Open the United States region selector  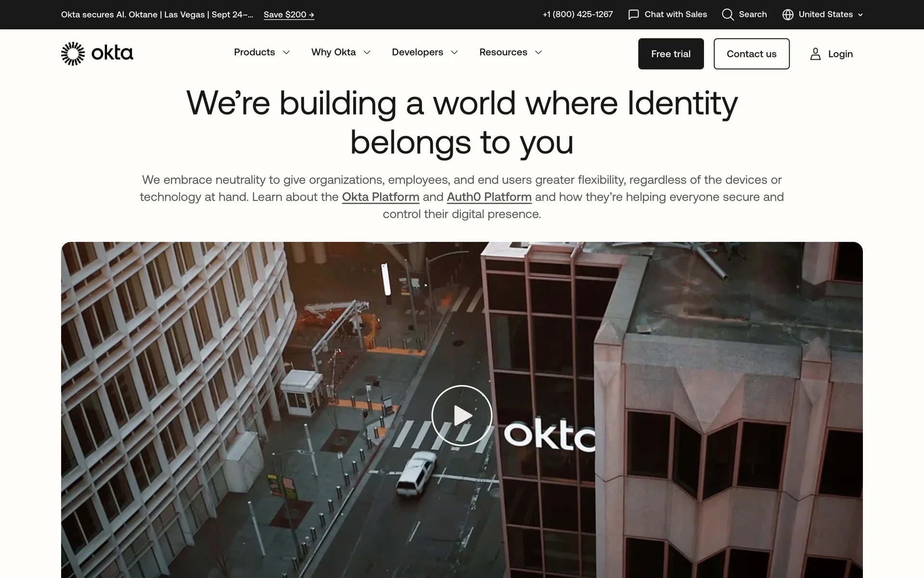pyautogui.click(x=826, y=14)
